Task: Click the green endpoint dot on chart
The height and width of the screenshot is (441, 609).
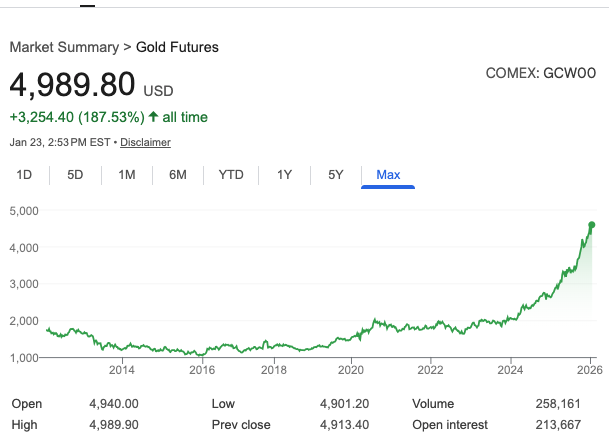Action: (x=592, y=225)
